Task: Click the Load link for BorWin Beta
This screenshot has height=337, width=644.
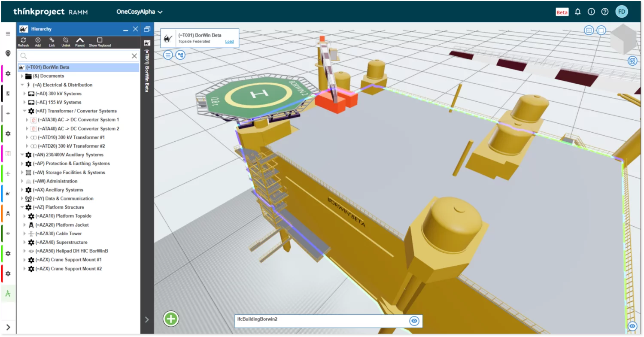Action: pyautogui.click(x=229, y=42)
